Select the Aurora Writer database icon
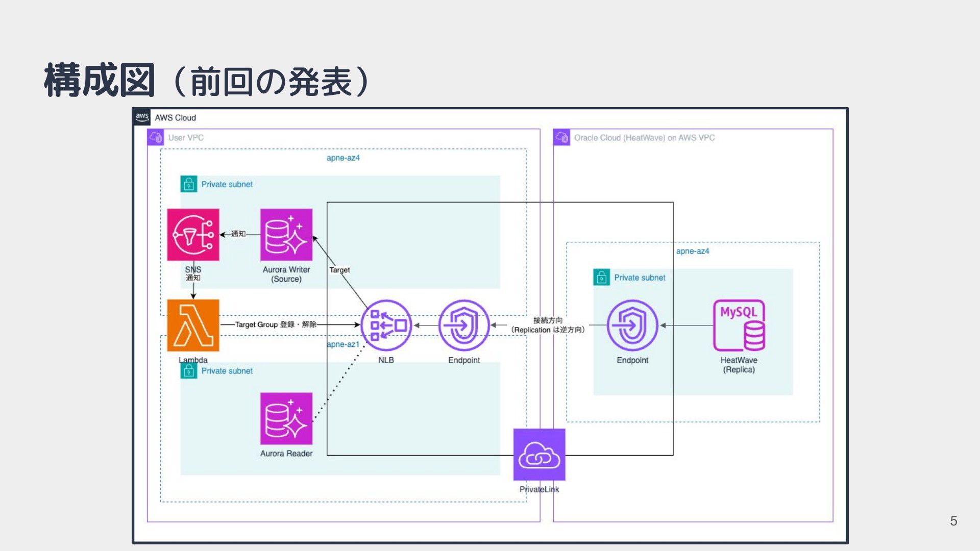980x551 pixels. [x=286, y=235]
